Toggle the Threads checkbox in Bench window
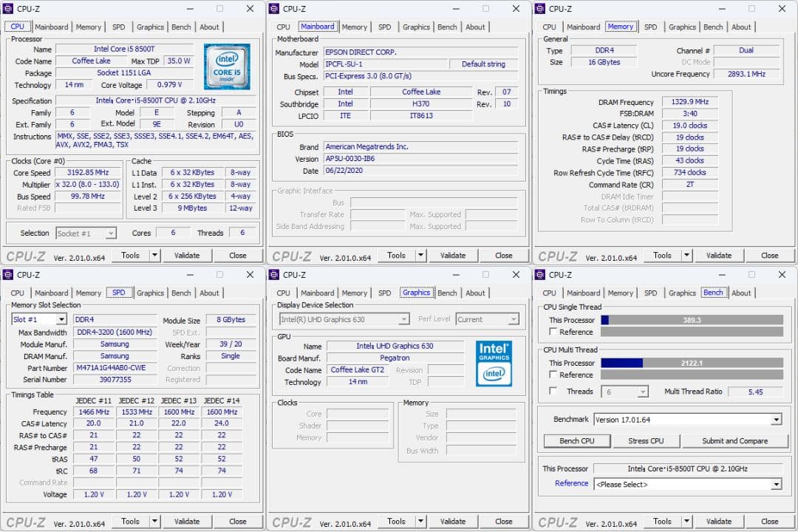The height and width of the screenshot is (532, 798). click(553, 391)
